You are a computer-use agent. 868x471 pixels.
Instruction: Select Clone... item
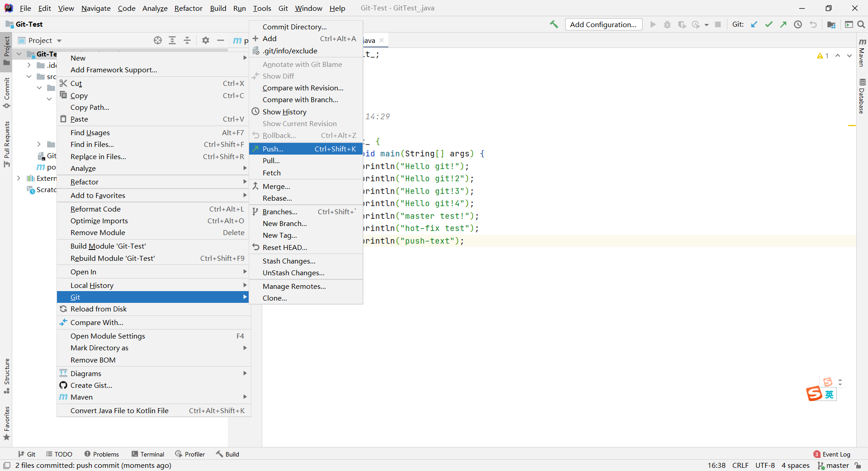coord(306,298)
